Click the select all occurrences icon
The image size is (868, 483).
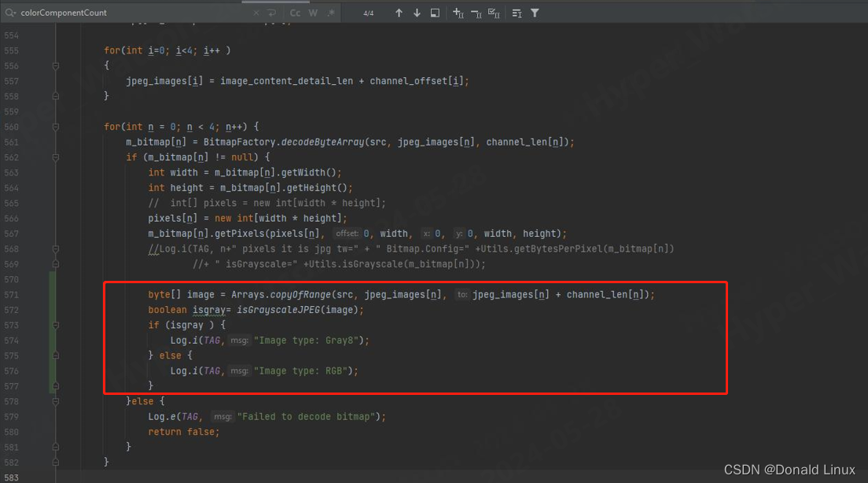(494, 13)
